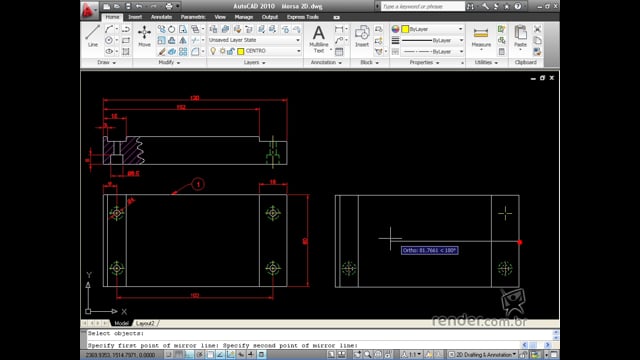Toggle the CENTRO layer lock icon
Viewport: 640px width, 360px height.
231,51
